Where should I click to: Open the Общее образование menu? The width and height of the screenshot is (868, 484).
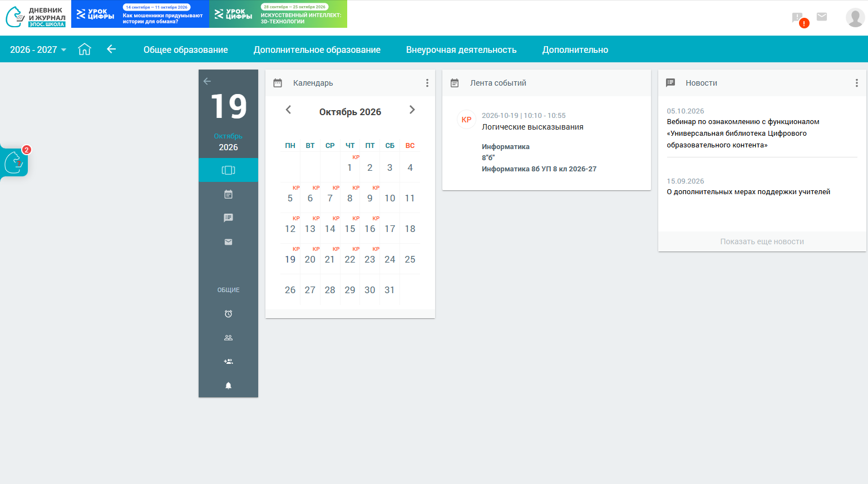point(186,50)
